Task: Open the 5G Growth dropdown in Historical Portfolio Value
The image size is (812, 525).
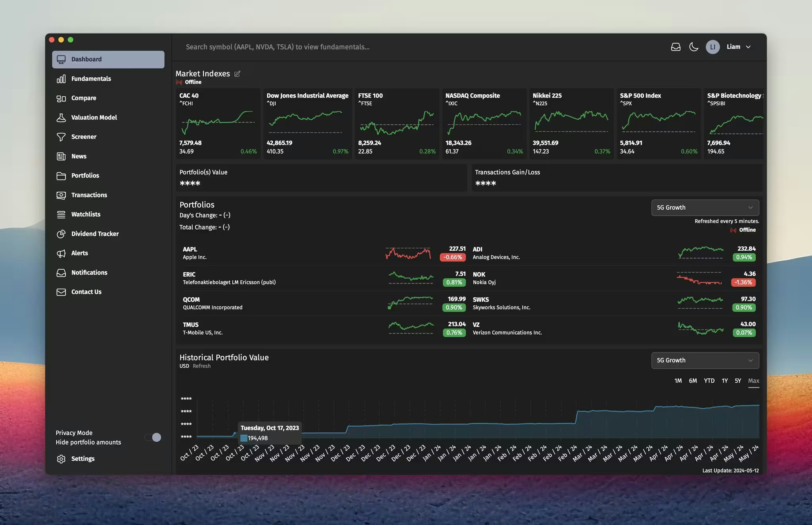Action: click(x=705, y=360)
